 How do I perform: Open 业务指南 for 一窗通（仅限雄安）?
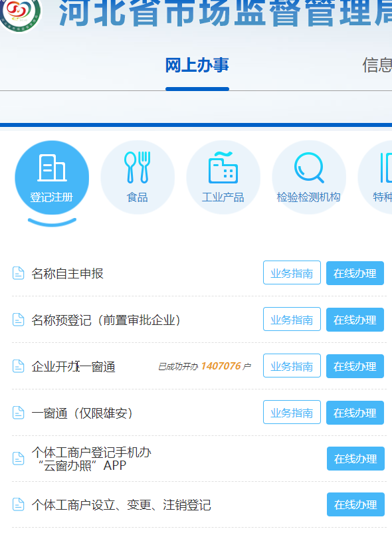292,413
